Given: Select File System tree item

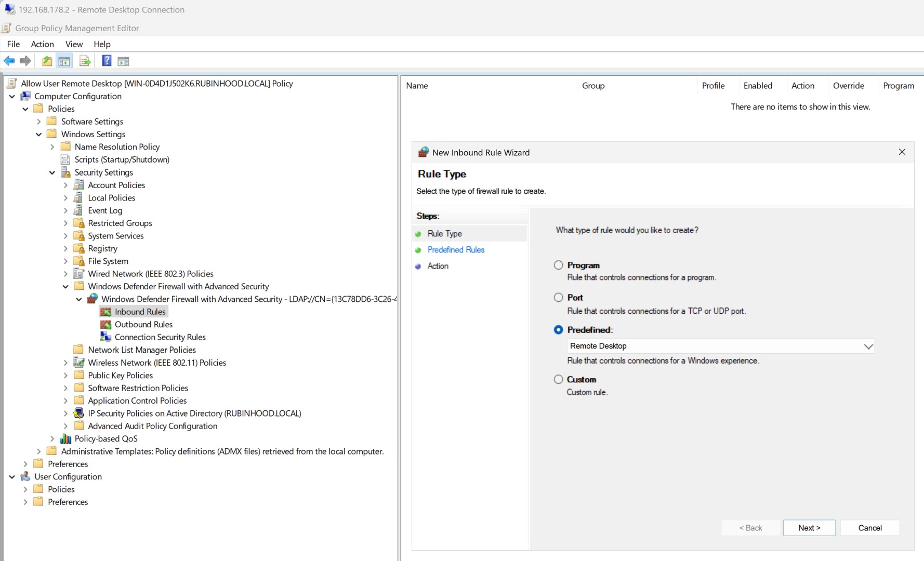Looking at the screenshot, I should [108, 261].
